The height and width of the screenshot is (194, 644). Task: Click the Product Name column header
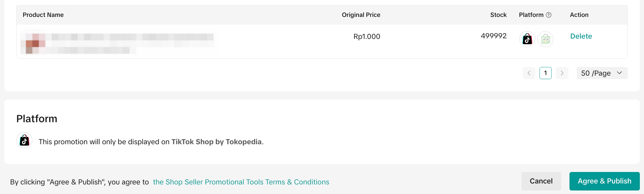(43, 15)
